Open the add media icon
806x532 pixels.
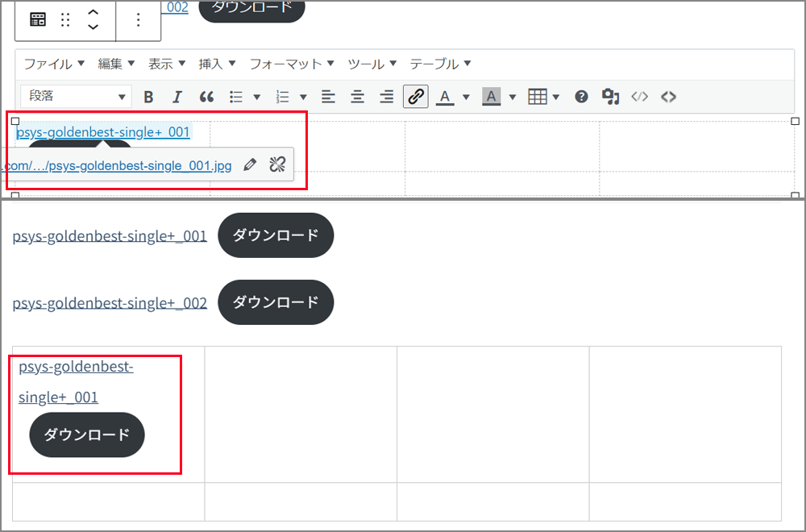pos(610,97)
